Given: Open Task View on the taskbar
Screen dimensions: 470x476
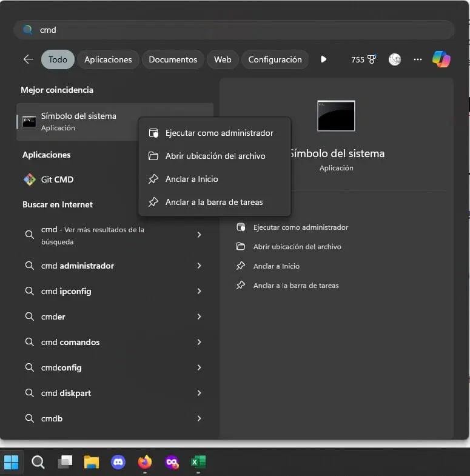Looking at the screenshot, I should [65, 462].
